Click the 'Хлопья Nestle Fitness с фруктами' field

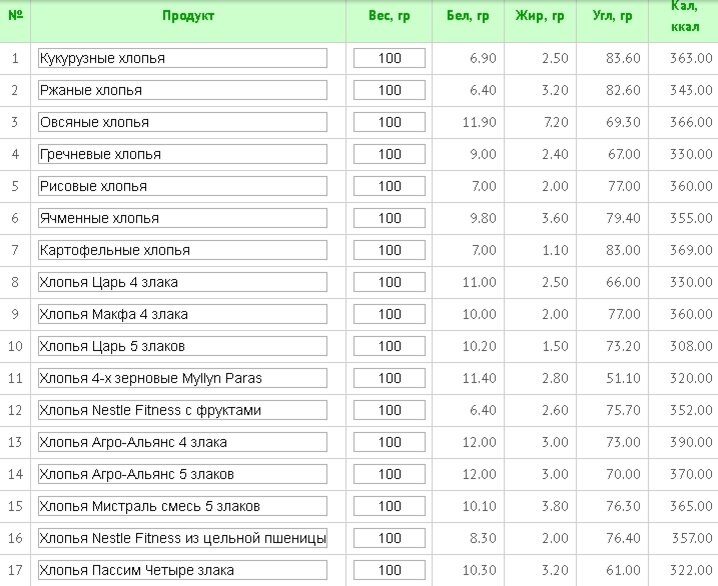(183, 410)
